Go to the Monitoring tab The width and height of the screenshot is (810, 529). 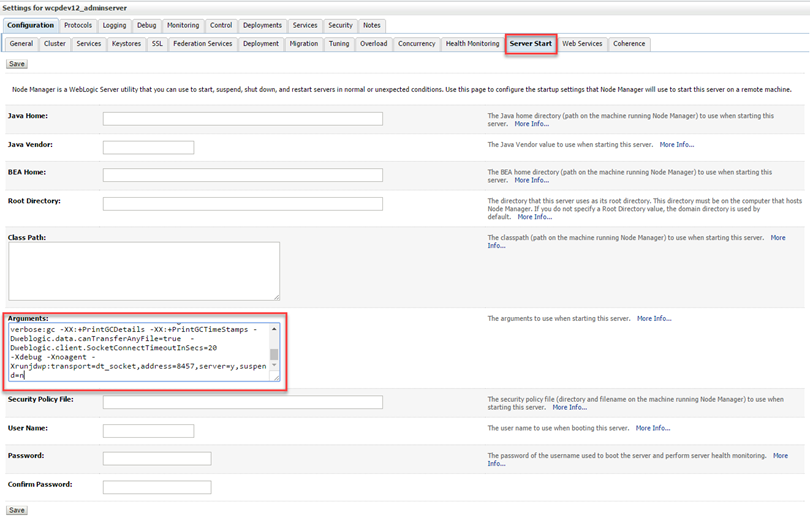(183, 25)
